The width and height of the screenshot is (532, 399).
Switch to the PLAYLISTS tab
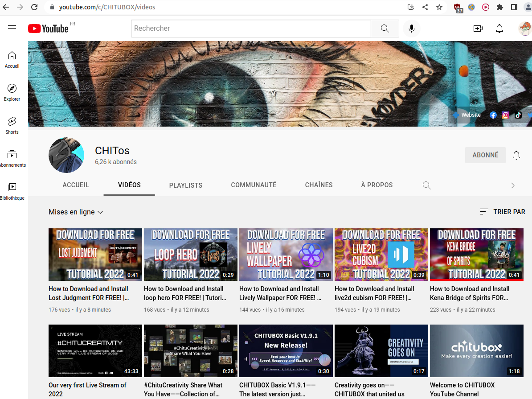pos(186,185)
